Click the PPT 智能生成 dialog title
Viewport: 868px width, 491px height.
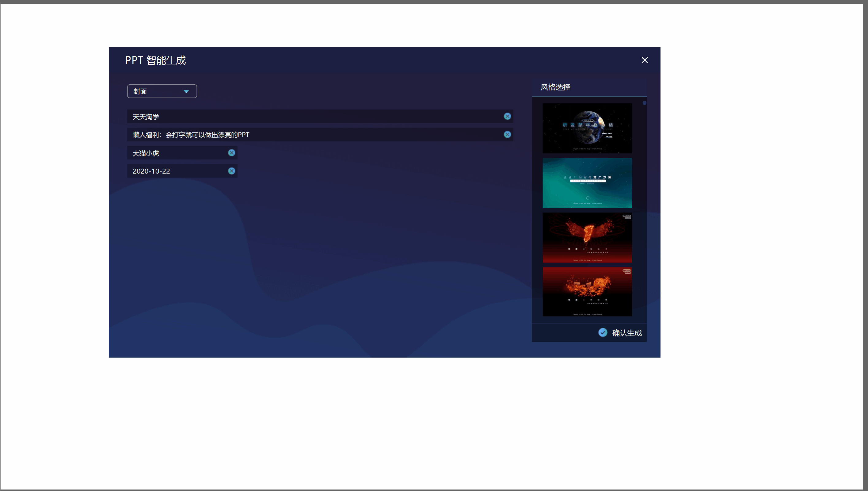(155, 60)
